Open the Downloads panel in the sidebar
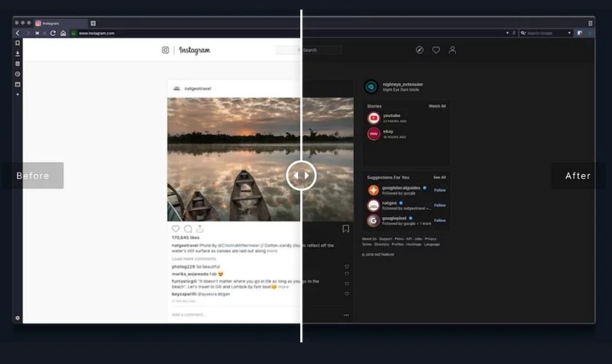The height and width of the screenshot is (364, 612). click(x=17, y=53)
